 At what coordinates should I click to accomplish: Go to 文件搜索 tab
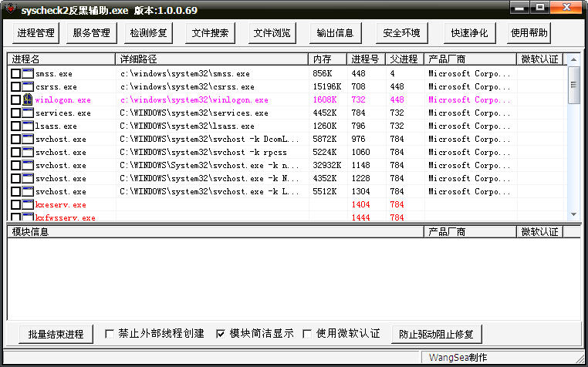[x=210, y=33]
